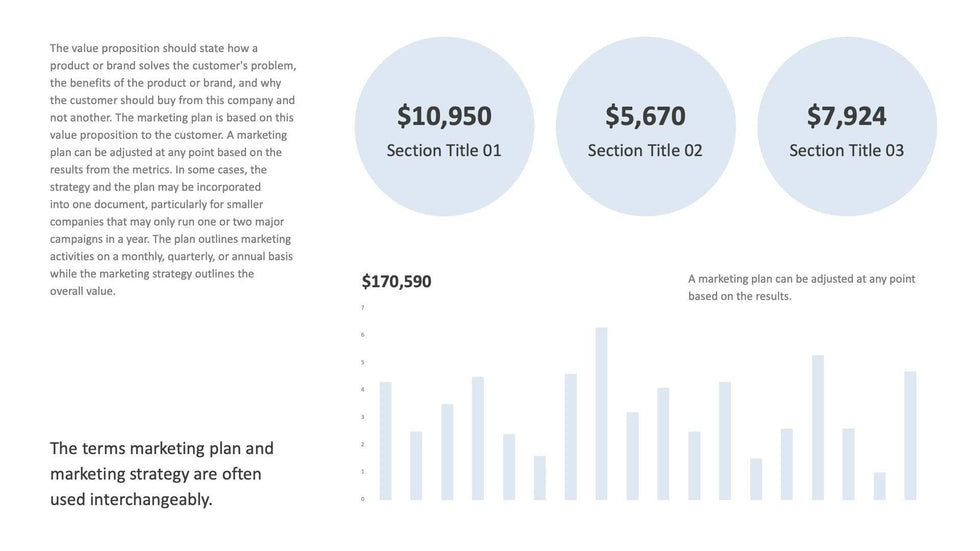
Task: Select the Section Title 01 label
Action: pos(444,151)
